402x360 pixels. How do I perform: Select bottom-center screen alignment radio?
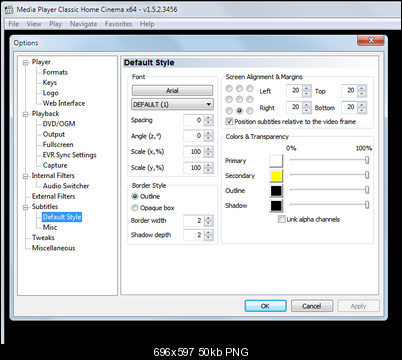(x=239, y=111)
